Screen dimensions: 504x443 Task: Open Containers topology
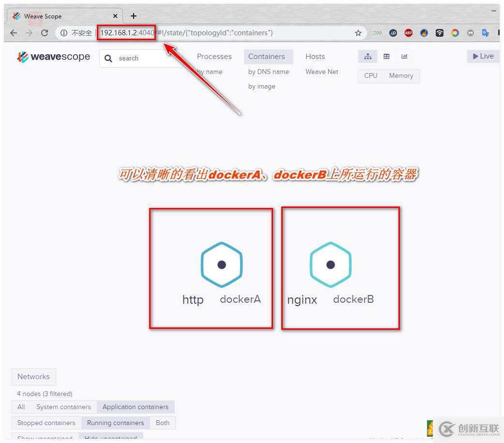[268, 57]
